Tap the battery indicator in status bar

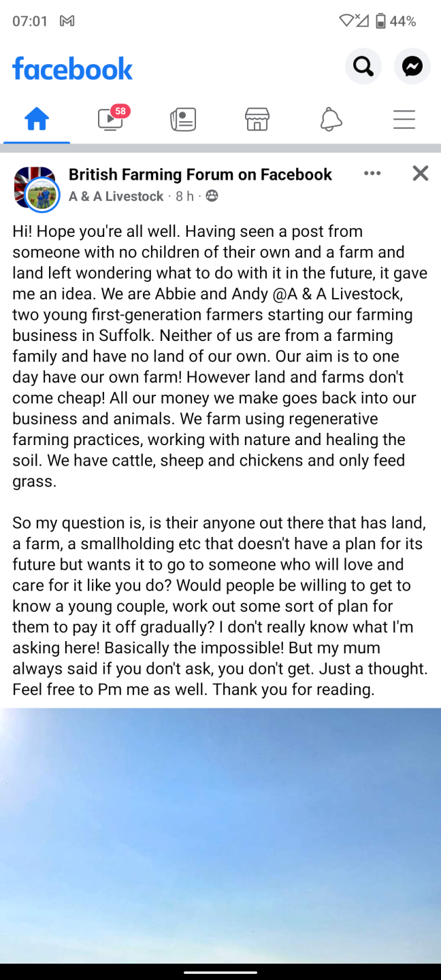[381, 21]
